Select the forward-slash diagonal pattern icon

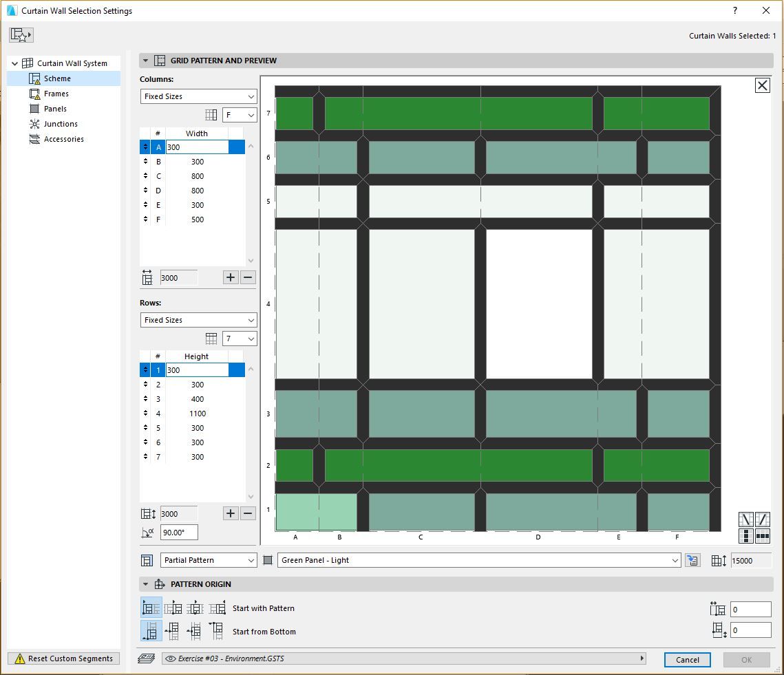coord(763,519)
